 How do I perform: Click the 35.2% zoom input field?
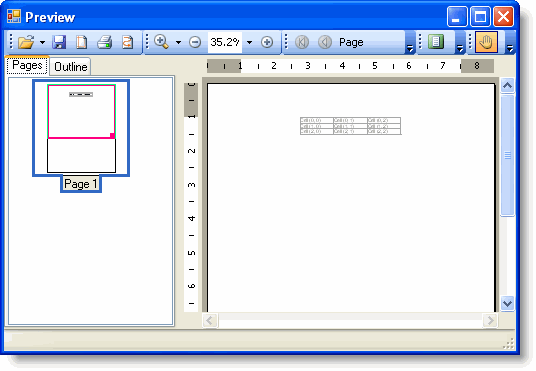[225, 42]
